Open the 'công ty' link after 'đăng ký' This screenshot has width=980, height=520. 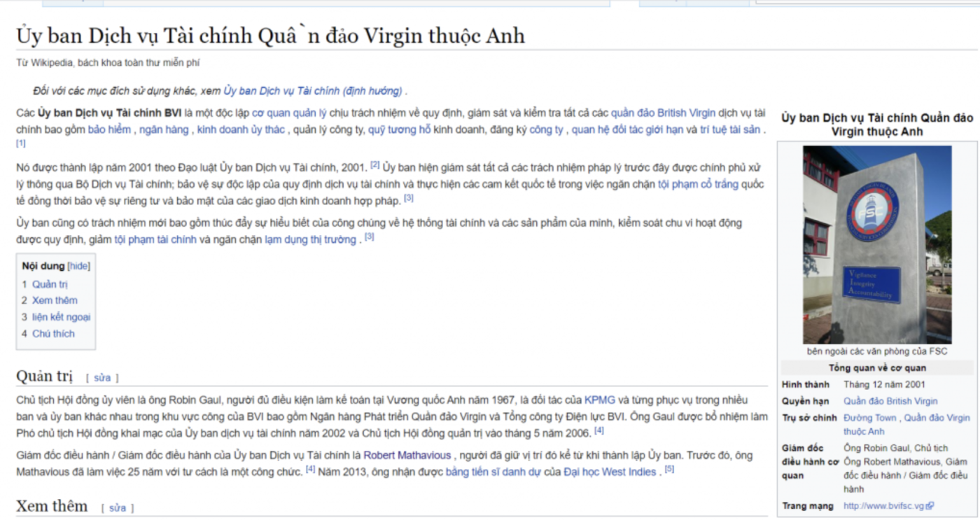(546, 129)
